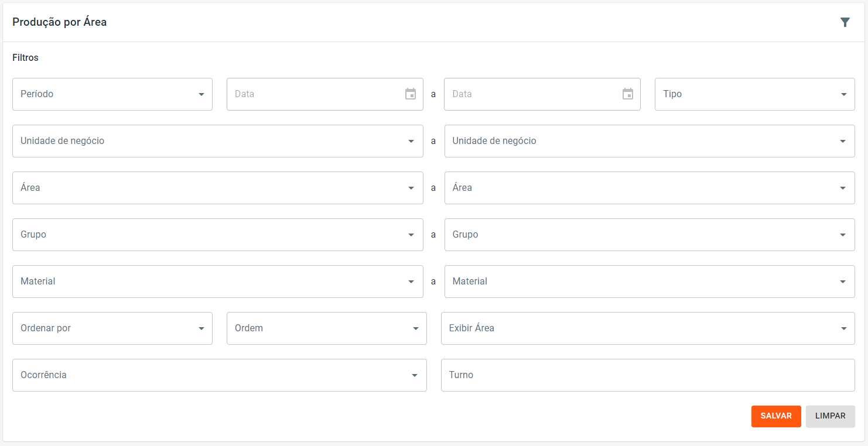This screenshot has width=868, height=446.
Task: Expand the second Grupo dropdown
Action: 650,235
